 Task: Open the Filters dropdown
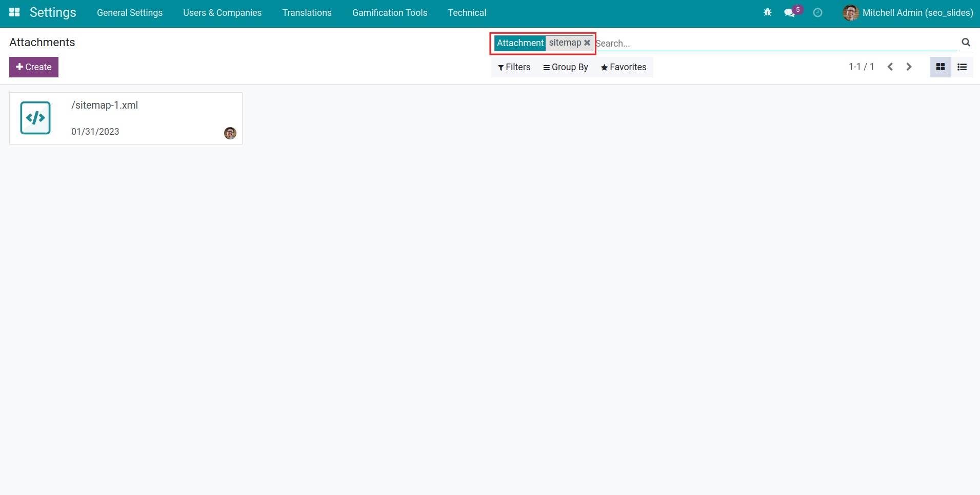514,67
